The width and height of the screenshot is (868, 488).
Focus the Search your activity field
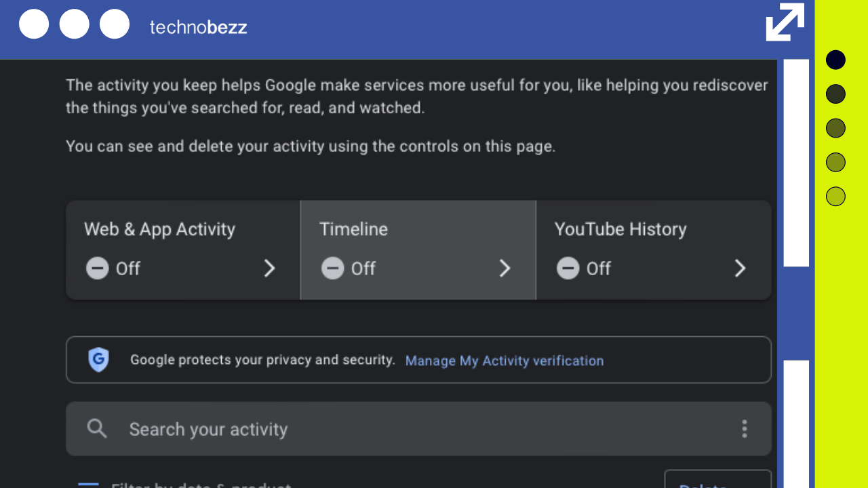pos(418,429)
